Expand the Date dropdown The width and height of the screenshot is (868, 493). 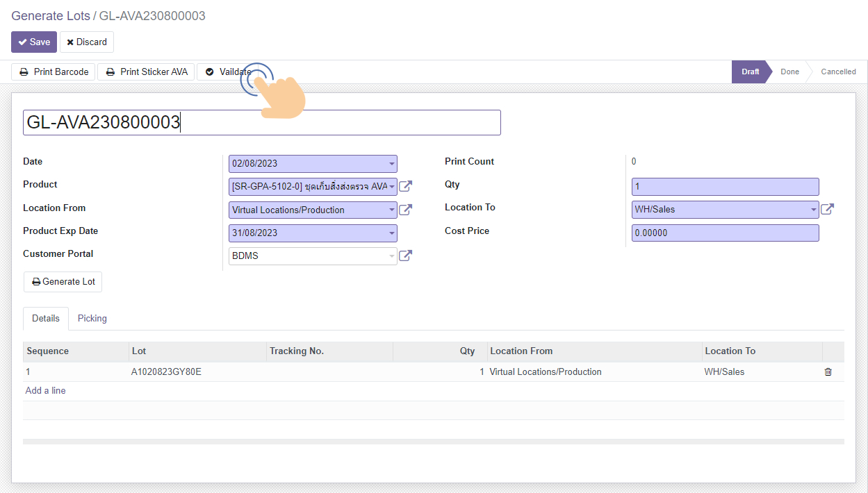(392, 164)
